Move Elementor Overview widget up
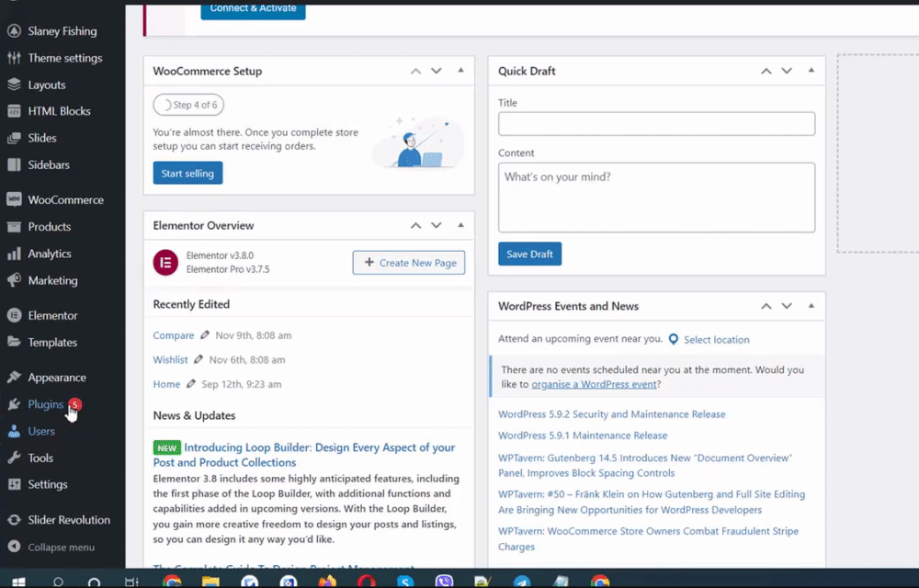Screen dimensions: 919x588 coord(415,225)
